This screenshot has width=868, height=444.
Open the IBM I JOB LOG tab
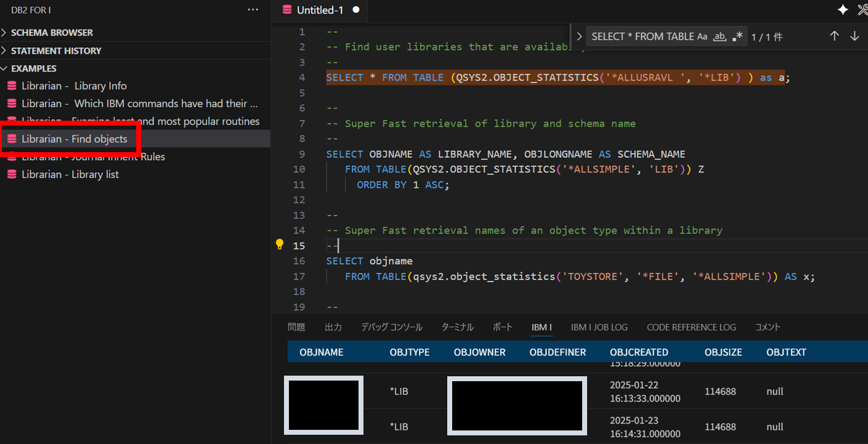coord(599,327)
